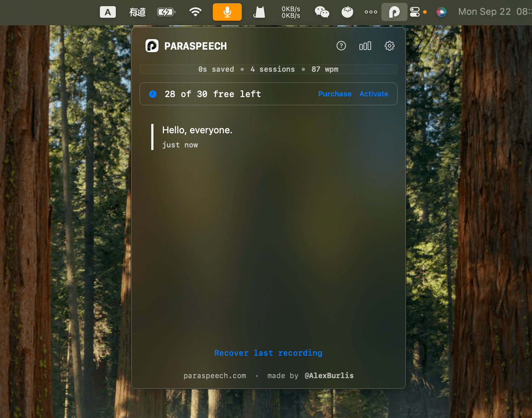
Task: Click the Paraspeech icon in the menu bar
Action: click(394, 12)
